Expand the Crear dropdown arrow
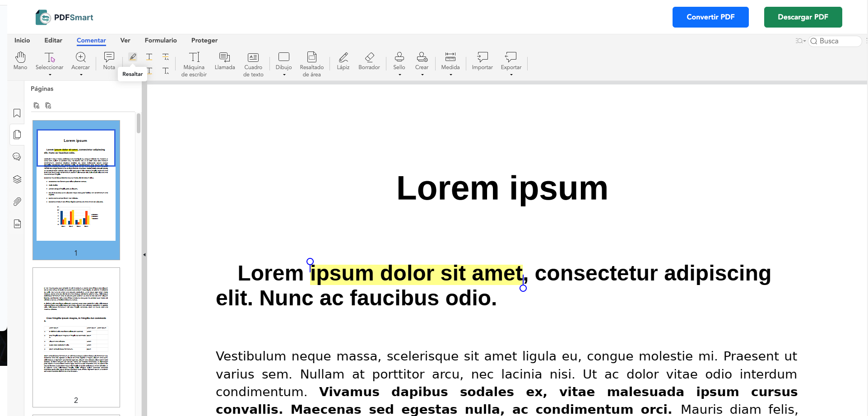 [x=422, y=75]
